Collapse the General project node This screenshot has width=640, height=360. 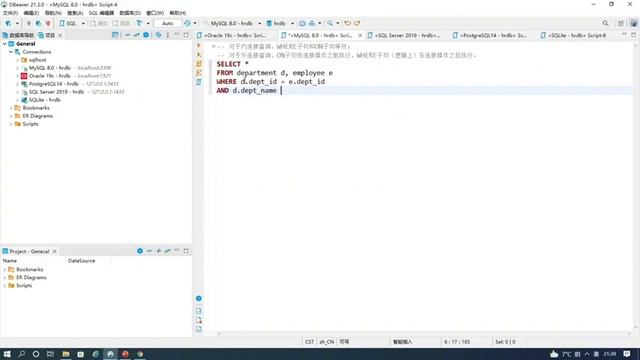[x=4, y=44]
